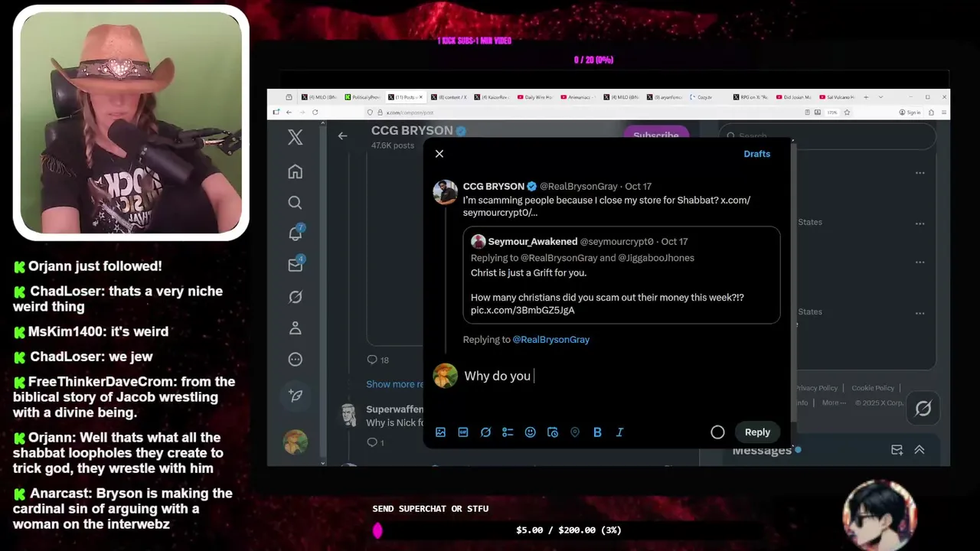Open Home in the X sidebar
The width and height of the screenshot is (980, 551).
296,171
